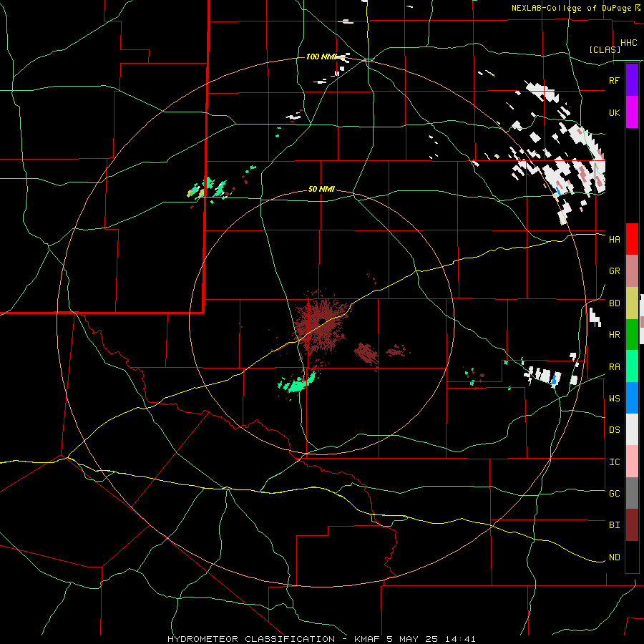Viewport: 644px width, 644px height.
Task: Click the ND legend label
Action: [614, 557]
